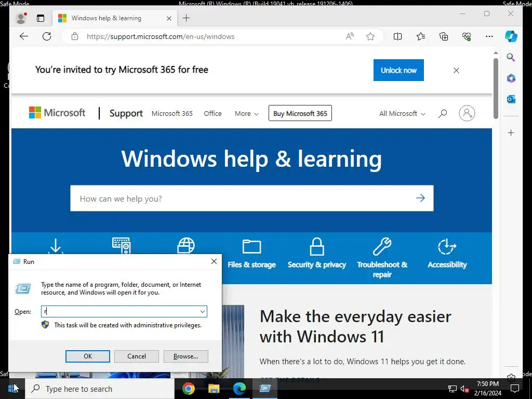This screenshot has height=399, width=532.
Task: Open Accessibility category
Action: coord(447,254)
